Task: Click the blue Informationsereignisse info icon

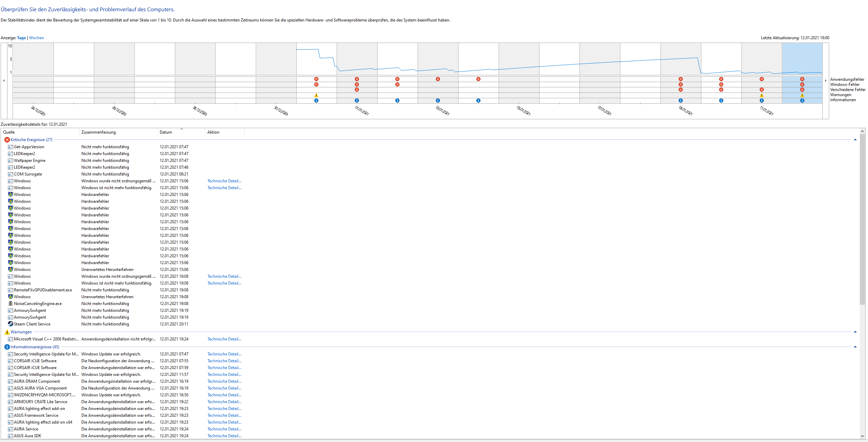Action: pyautogui.click(x=7, y=347)
